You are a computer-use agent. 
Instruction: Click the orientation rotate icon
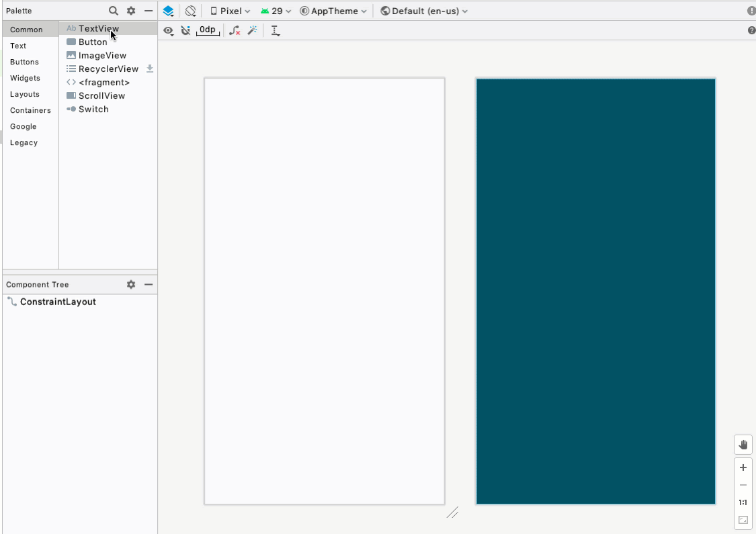click(x=190, y=11)
